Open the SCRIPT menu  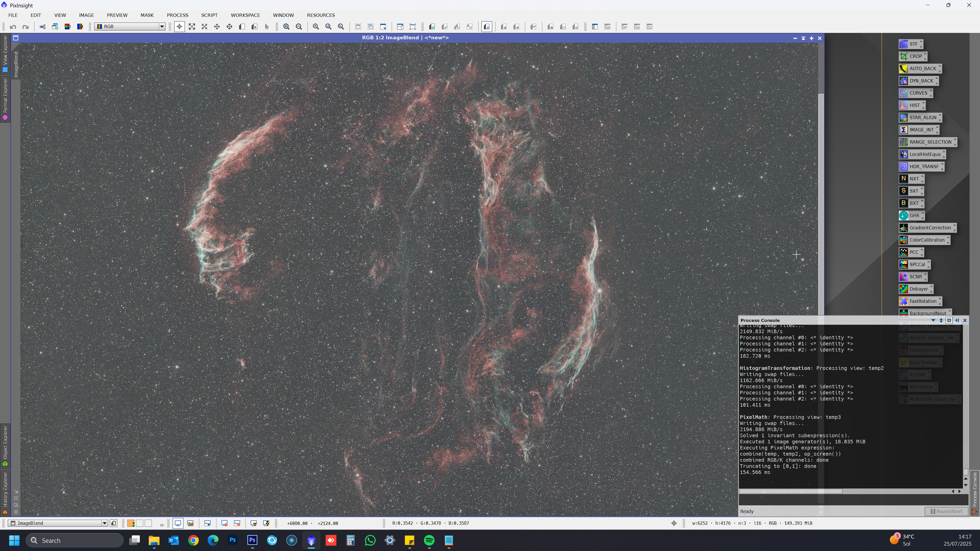pos(209,15)
